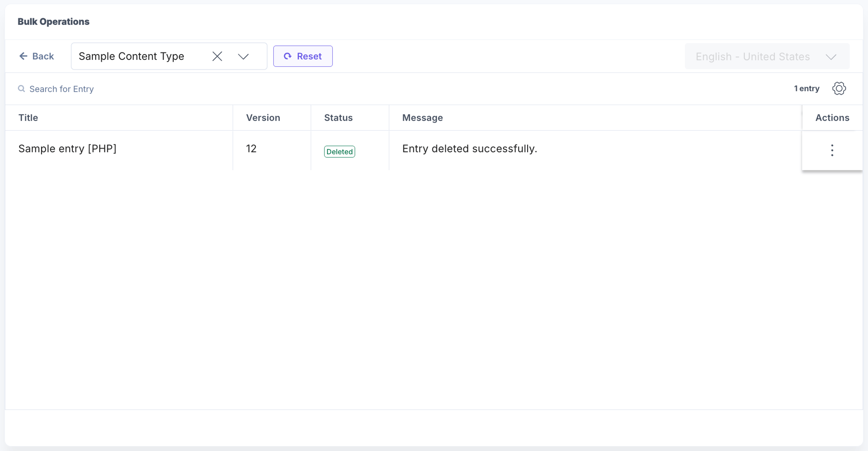Viewport: 868px width, 451px height.
Task: Select the Sample entry [PHP] row title
Action: tap(67, 148)
